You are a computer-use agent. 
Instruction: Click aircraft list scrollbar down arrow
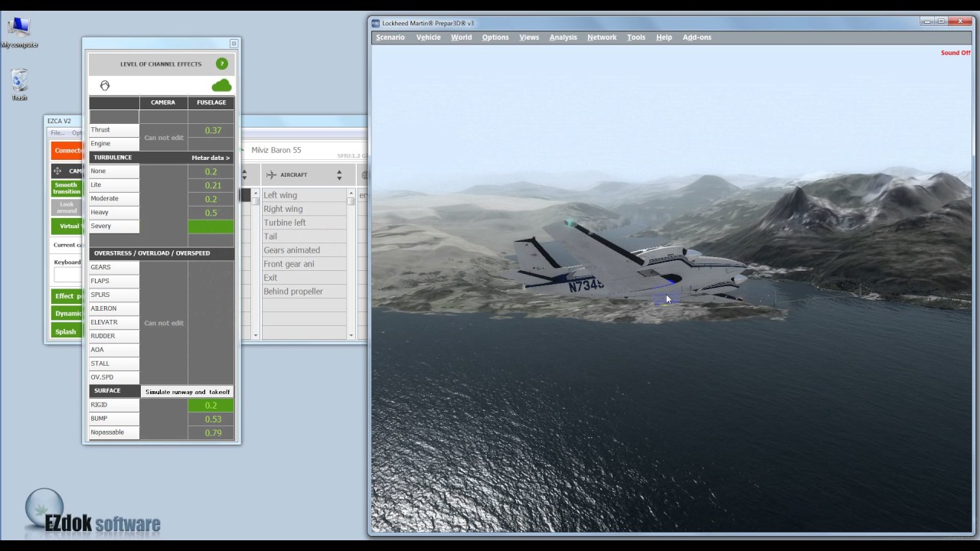tap(351, 335)
